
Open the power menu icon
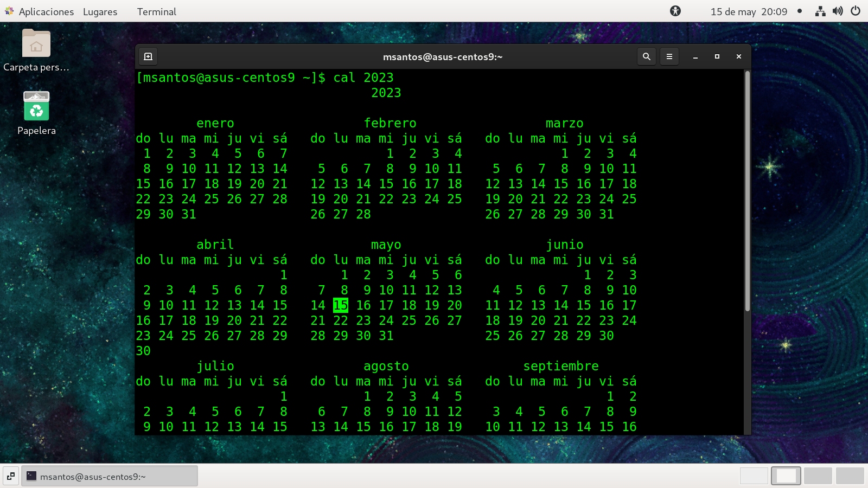[856, 11]
